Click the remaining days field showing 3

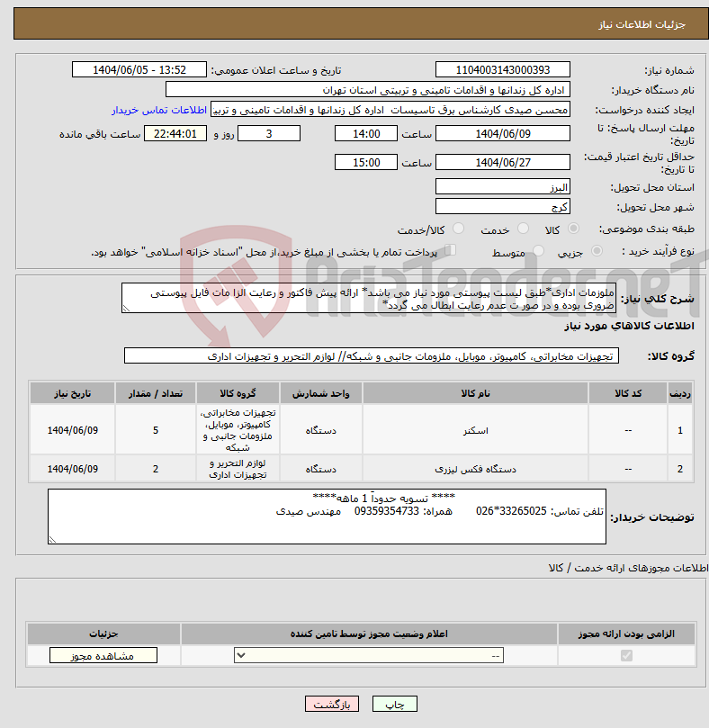click(x=269, y=134)
